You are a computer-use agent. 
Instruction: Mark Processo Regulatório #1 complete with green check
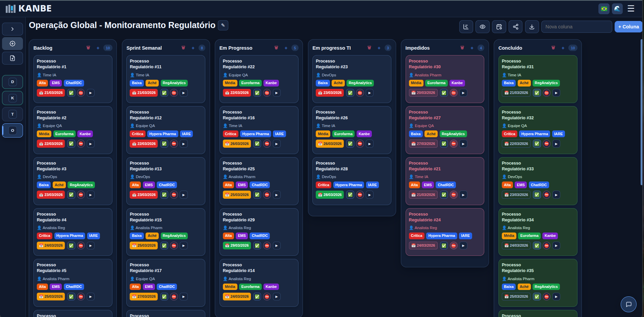pos(71,93)
